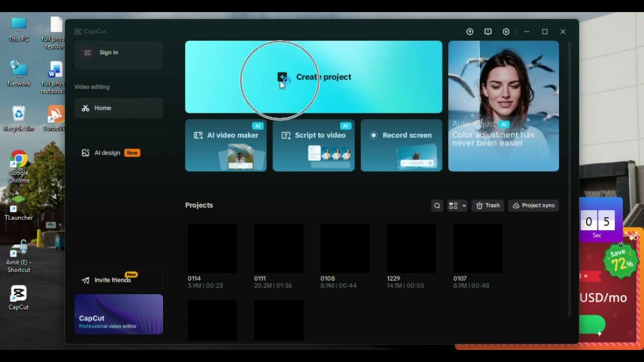Start Record screen feature
The height and width of the screenshot is (362, 644).
pos(401,145)
